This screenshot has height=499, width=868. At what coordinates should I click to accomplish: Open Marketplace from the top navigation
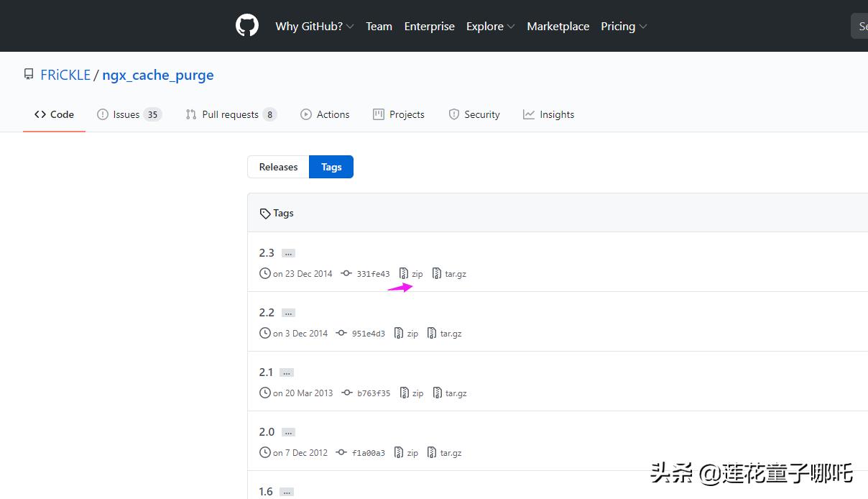(x=558, y=26)
